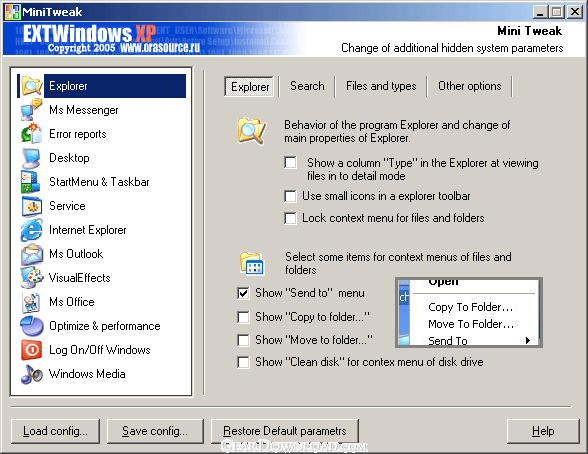Open the Files and types tab

pos(381,86)
